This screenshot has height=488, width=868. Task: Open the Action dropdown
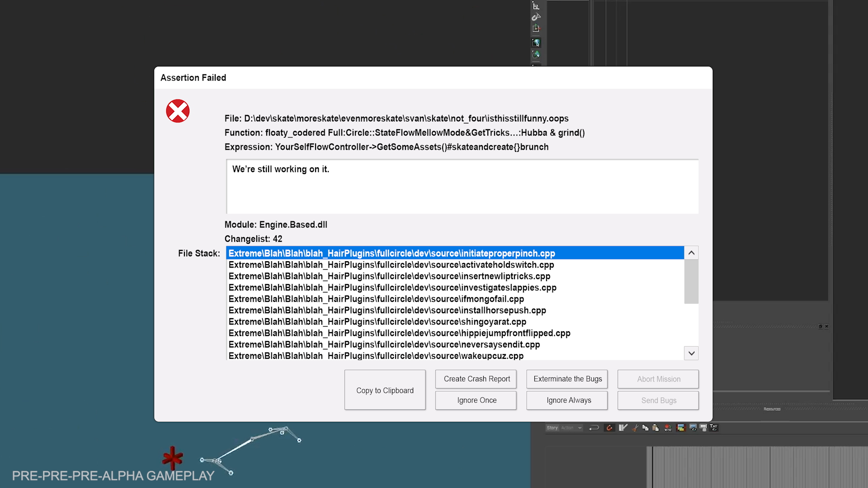coord(572,428)
